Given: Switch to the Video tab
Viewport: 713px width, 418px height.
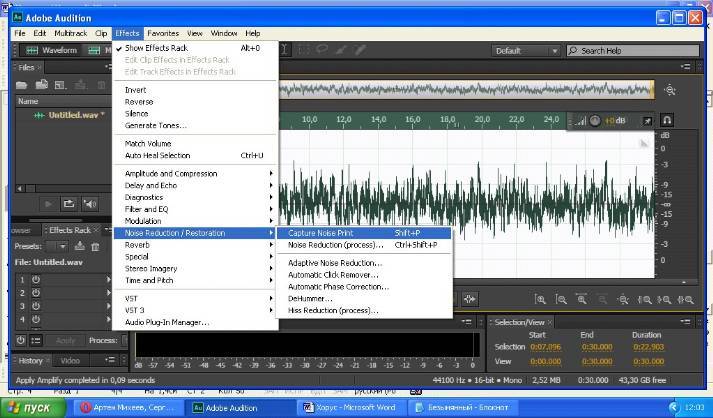Looking at the screenshot, I should (70, 361).
